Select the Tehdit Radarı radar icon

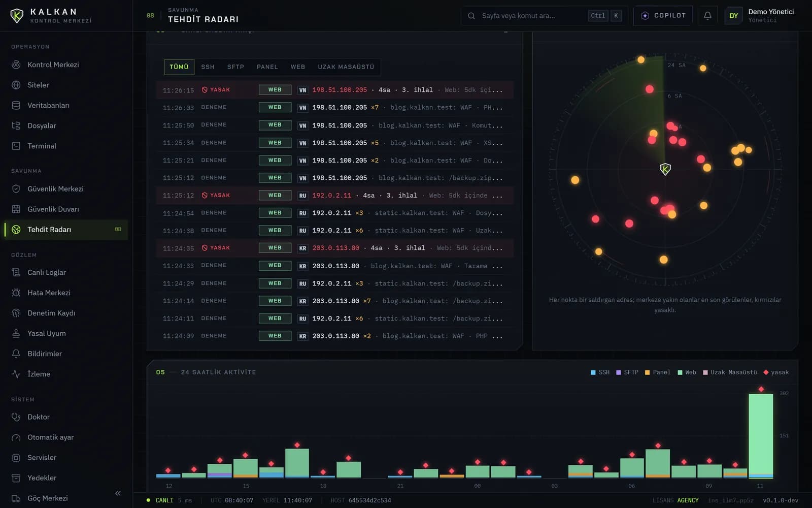pyautogui.click(x=16, y=230)
